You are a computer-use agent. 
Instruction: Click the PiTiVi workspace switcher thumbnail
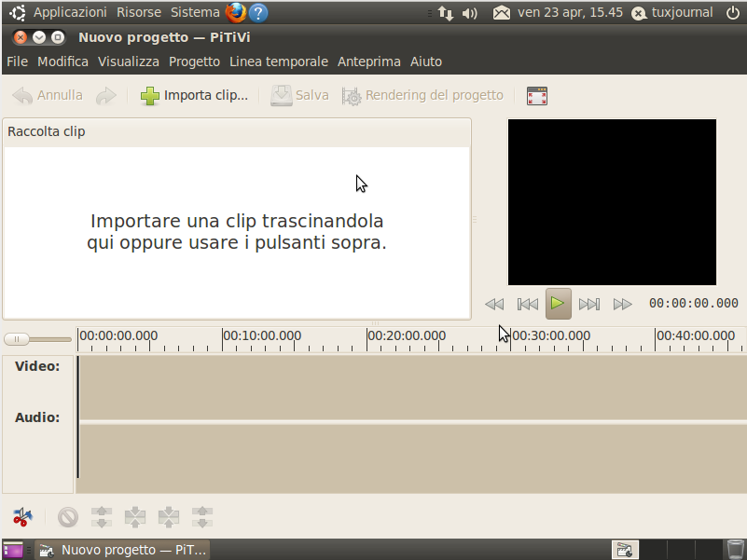[x=625, y=550]
